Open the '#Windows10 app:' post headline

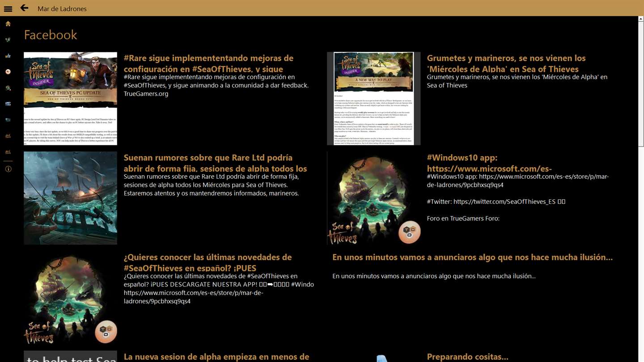point(489,163)
